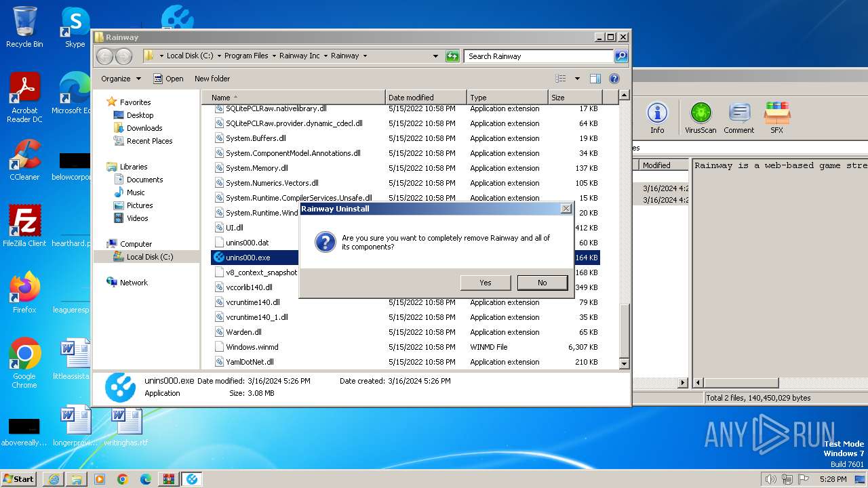Image resolution: width=868 pixels, height=488 pixels.
Task: Confirm uninstall with the Yes button
Action: click(485, 283)
